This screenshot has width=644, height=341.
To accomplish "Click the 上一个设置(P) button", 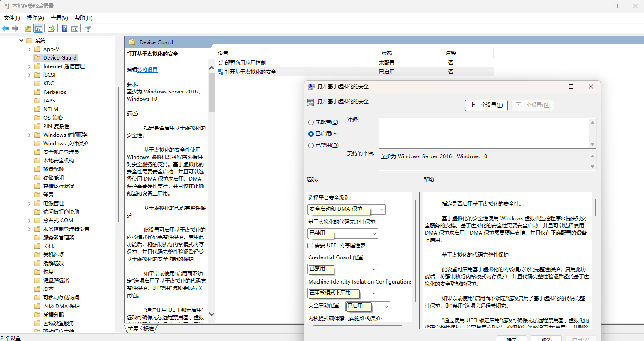I will pos(486,105).
